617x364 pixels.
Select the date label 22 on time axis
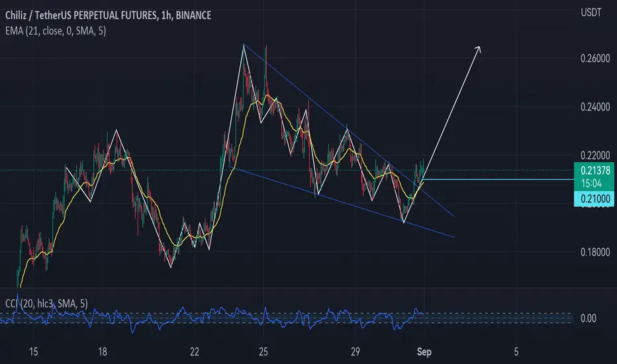click(x=195, y=352)
